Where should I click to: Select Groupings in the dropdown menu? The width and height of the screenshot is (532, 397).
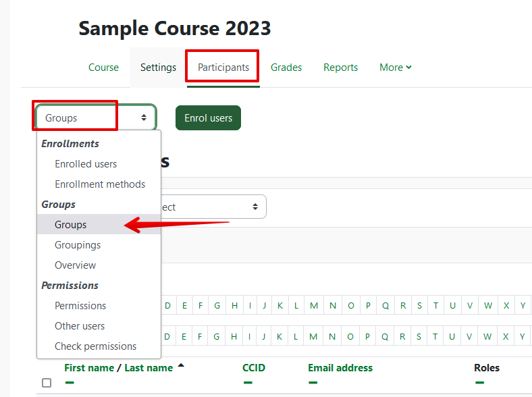point(78,245)
